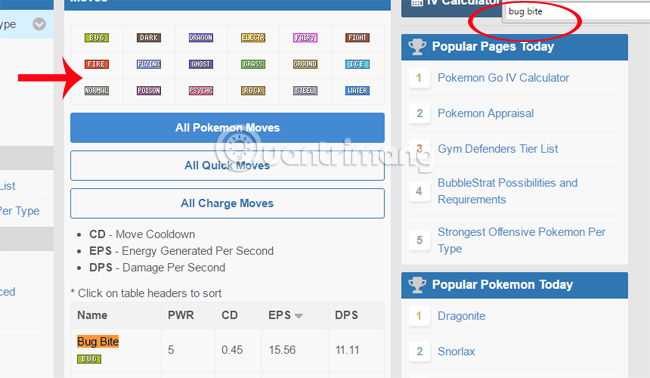
Task: Click the search field containing bug bite
Action: coord(576,11)
